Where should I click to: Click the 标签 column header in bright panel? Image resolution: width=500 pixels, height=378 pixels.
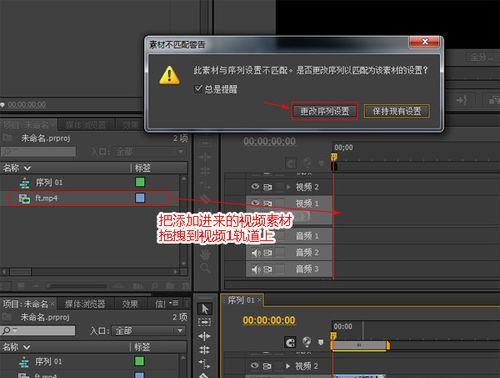click(x=142, y=347)
